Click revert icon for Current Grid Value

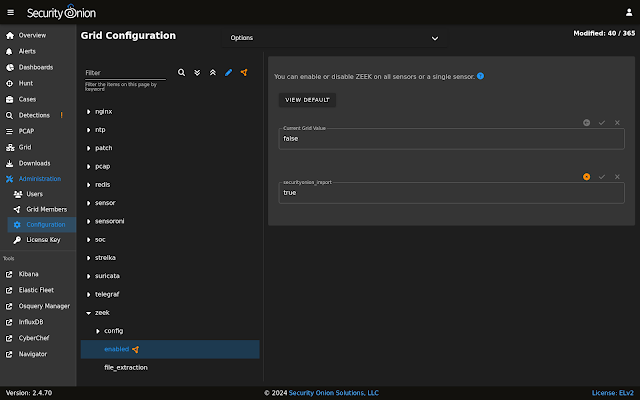(586, 122)
